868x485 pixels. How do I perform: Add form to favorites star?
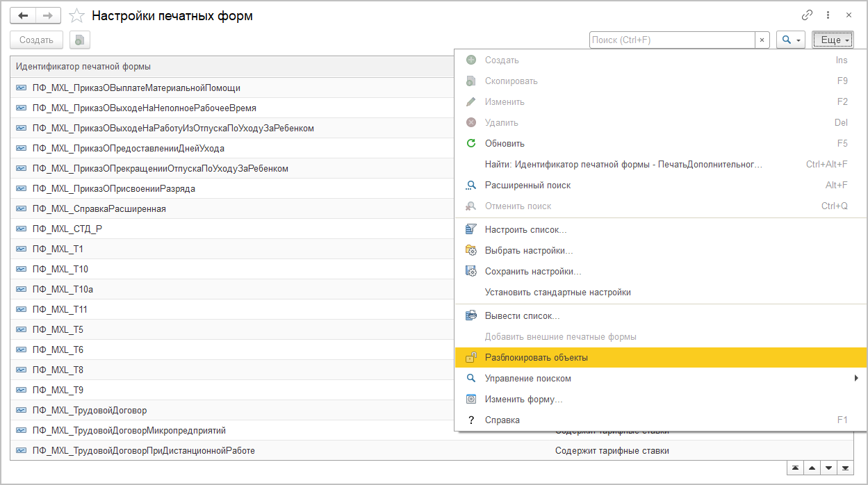pyautogui.click(x=77, y=16)
